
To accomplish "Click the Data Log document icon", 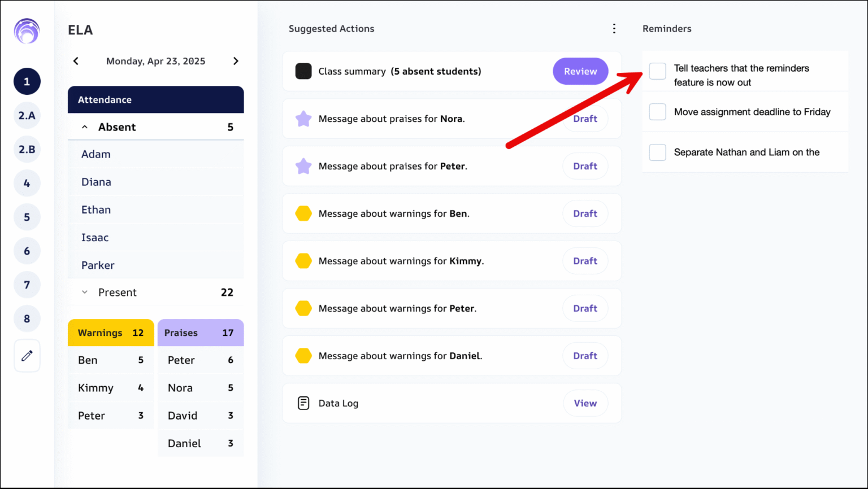I will point(303,403).
